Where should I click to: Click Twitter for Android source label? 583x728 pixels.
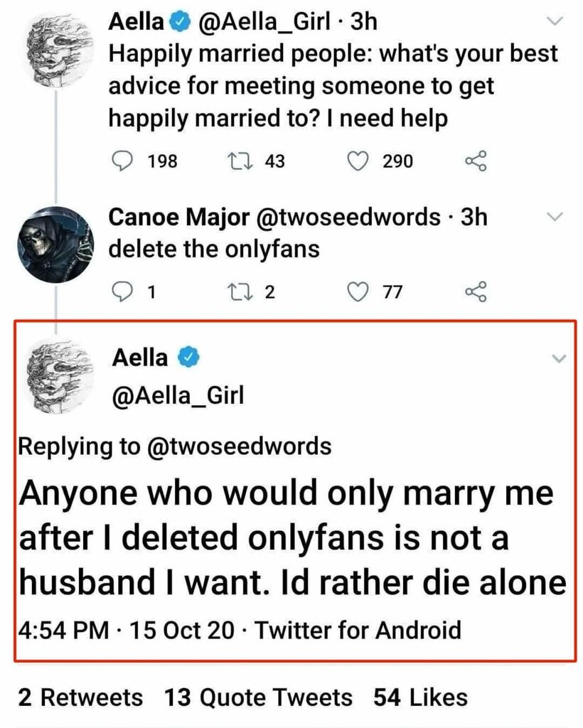(357, 630)
